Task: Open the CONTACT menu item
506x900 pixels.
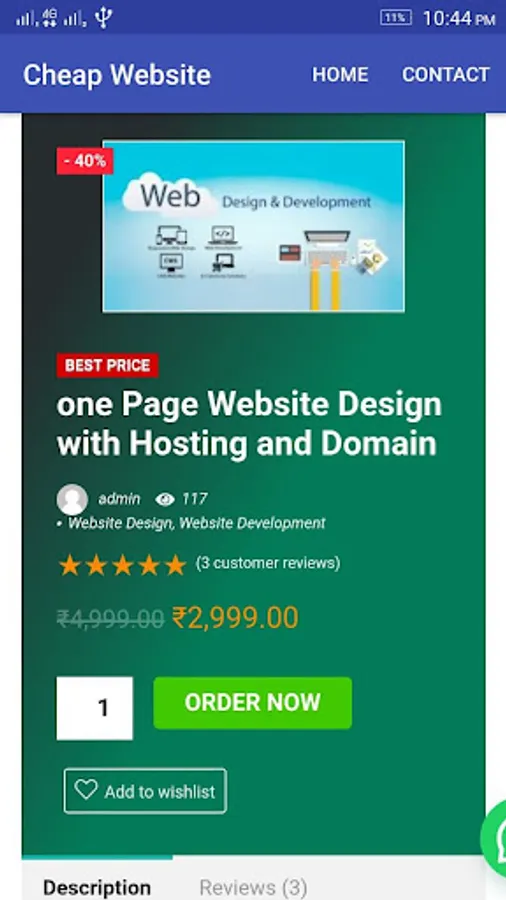Action: click(446, 75)
